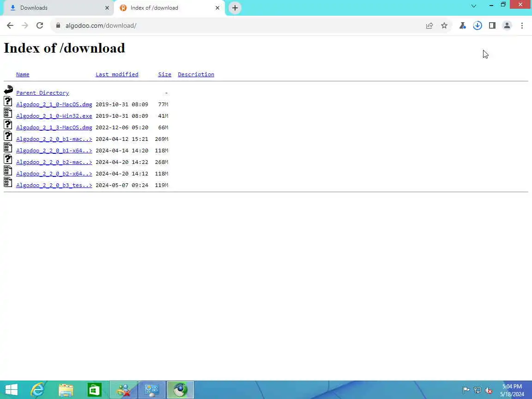The height and width of the screenshot is (399, 532).
Task: Download Algodoo_2_1_0-MacOS.dmg
Action: point(54,104)
